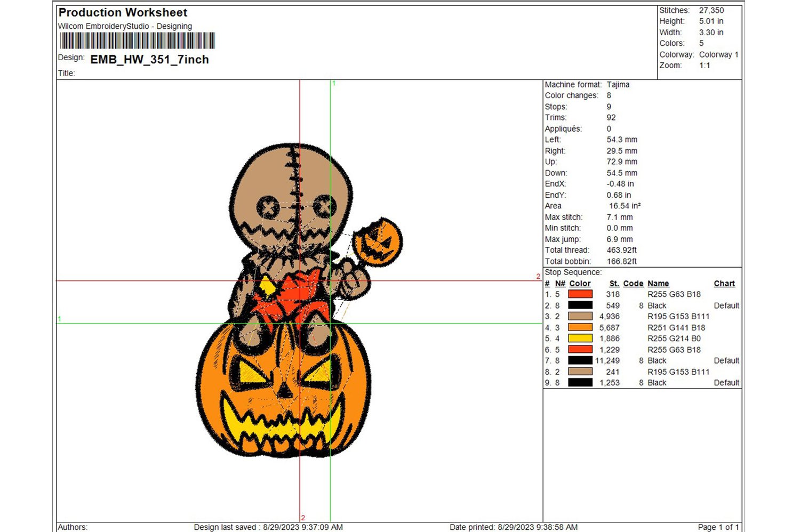
Task: Click the stitch count "4,936"
Action: click(x=610, y=317)
